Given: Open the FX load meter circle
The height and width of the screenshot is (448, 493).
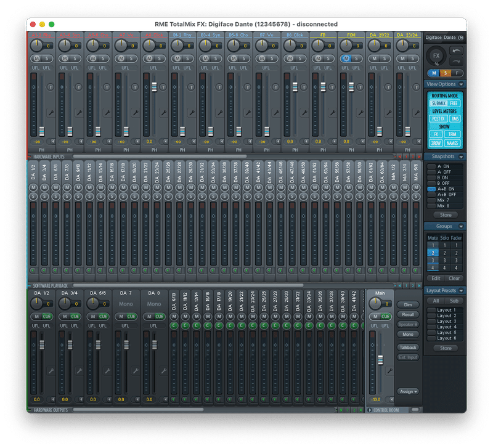Looking at the screenshot, I should pos(436,55).
